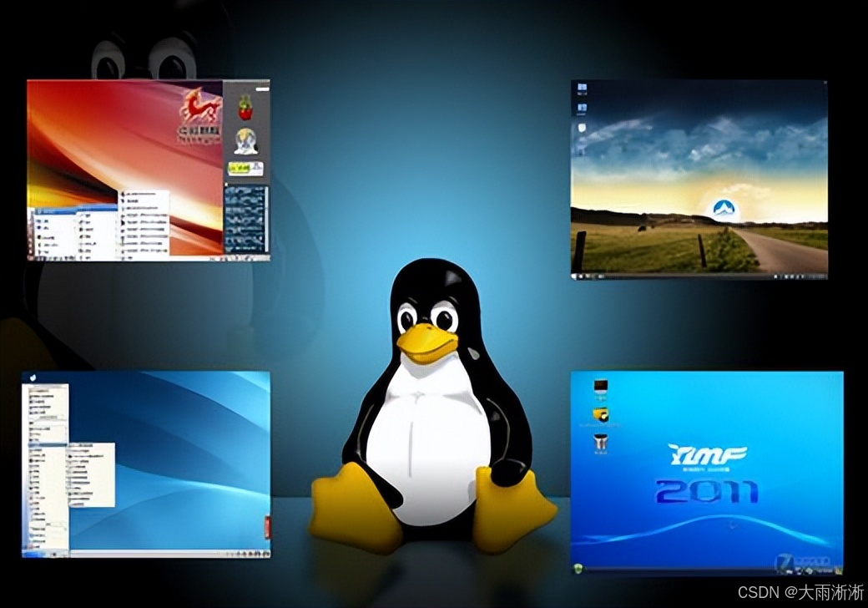868x608 pixels.
Task: Click the red strawberry widget icon
Action: pos(245,108)
